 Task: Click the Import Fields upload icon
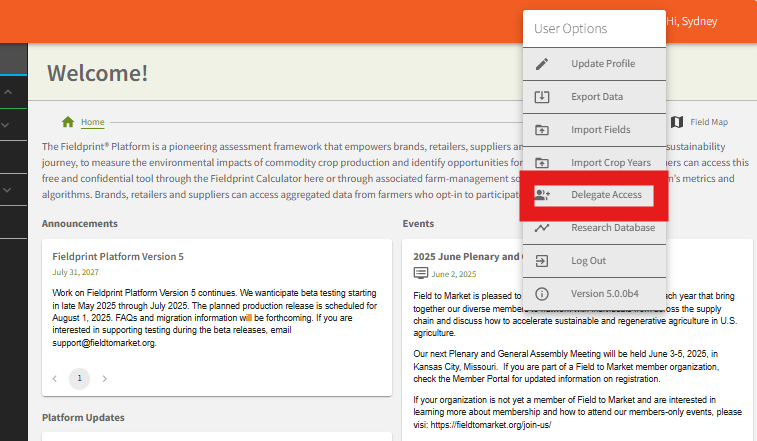(x=542, y=130)
